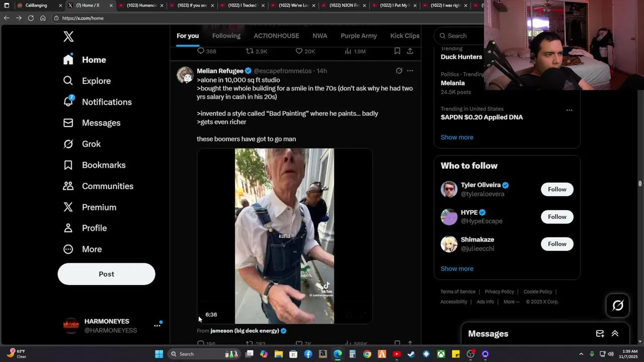The width and height of the screenshot is (644, 362).
Task: Switch to the Purple Army tab
Action: tap(359, 36)
